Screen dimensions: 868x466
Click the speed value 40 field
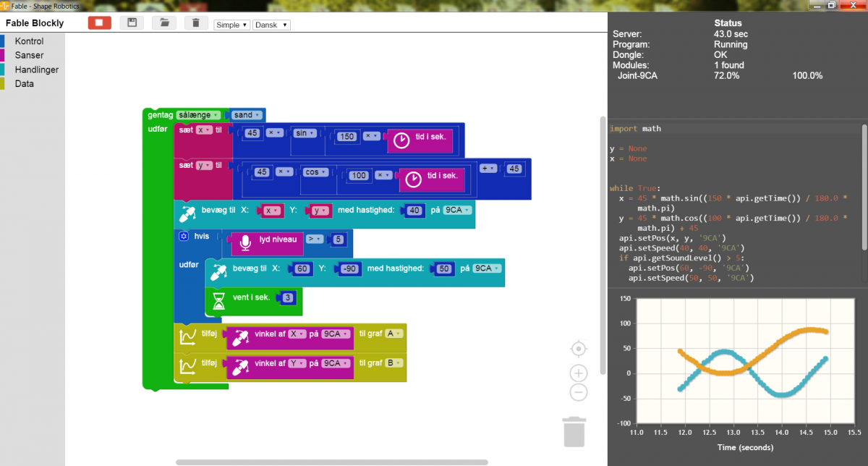point(414,211)
